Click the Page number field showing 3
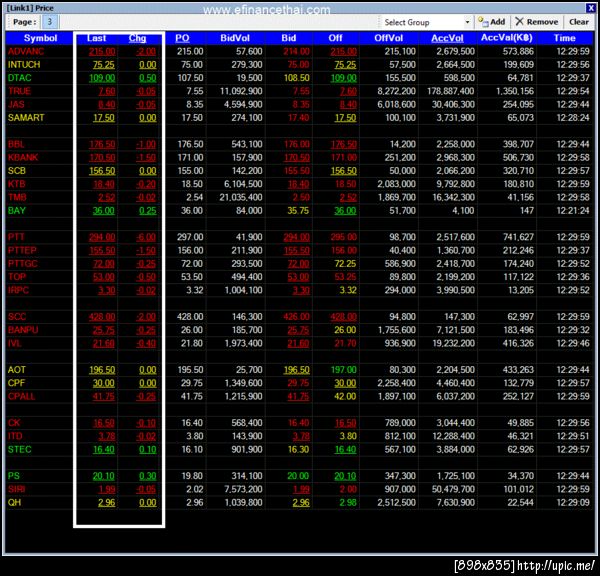 tap(49, 22)
